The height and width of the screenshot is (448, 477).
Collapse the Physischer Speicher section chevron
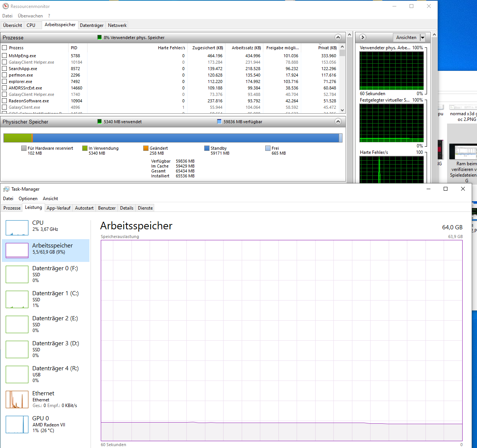pos(338,121)
